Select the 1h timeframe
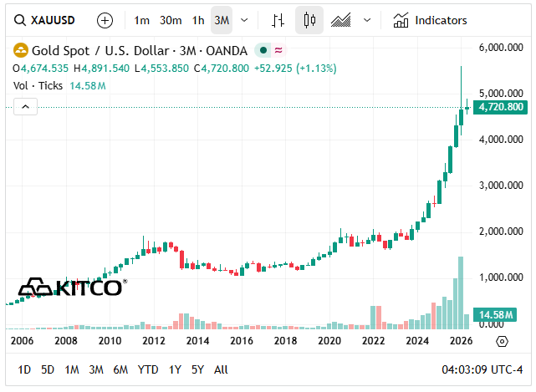This screenshot has width=536, height=392. pyautogui.click(x=198, y=21)
